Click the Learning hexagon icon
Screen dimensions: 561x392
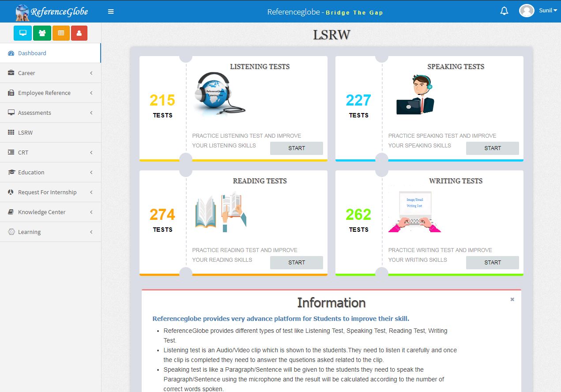pos(11,232)
